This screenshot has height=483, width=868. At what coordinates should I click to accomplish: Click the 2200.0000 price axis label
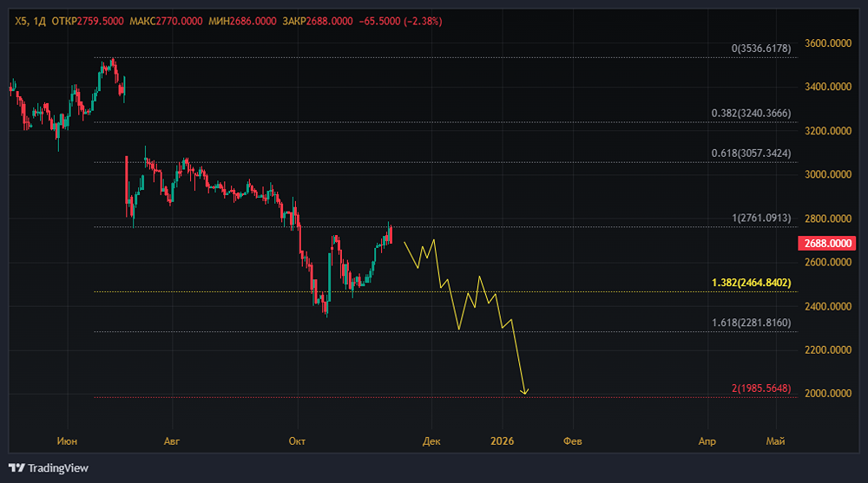pyautogui.click(x=828, y=349)
